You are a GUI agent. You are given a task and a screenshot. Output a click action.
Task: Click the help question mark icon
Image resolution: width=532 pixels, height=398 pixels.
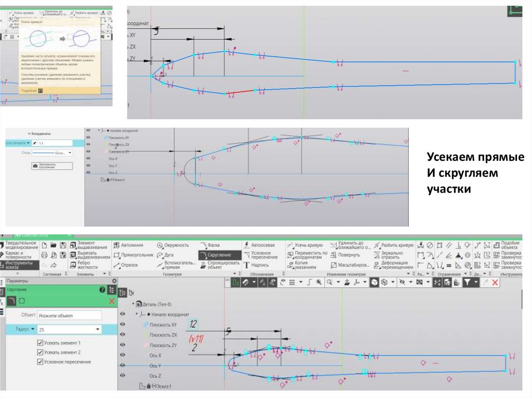[x=102, y=290]
